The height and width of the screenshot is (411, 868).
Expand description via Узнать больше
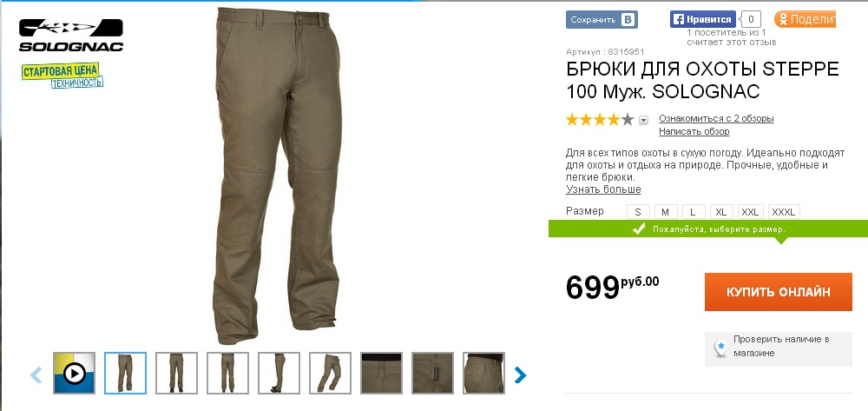tap(603, 189)
